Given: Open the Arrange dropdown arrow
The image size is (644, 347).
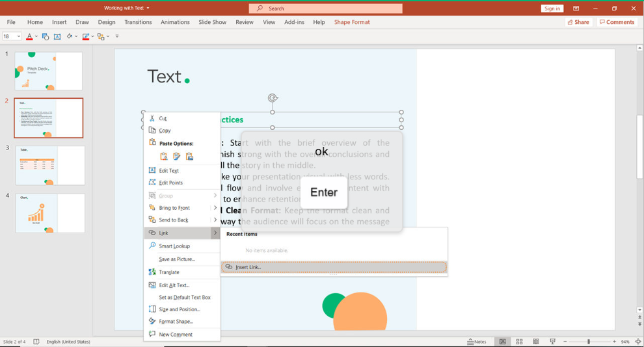Looking at the screenshot, I should 108,36.
